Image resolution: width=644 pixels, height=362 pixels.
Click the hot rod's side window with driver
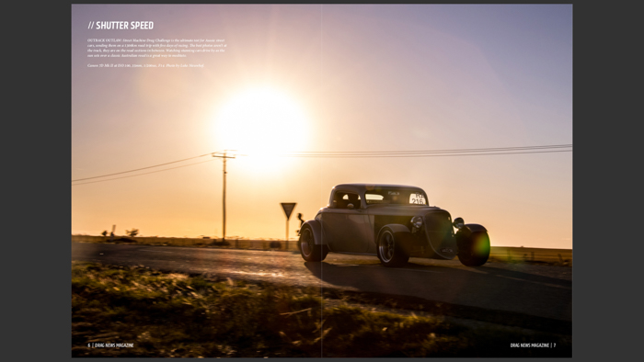tap(346, 200)
